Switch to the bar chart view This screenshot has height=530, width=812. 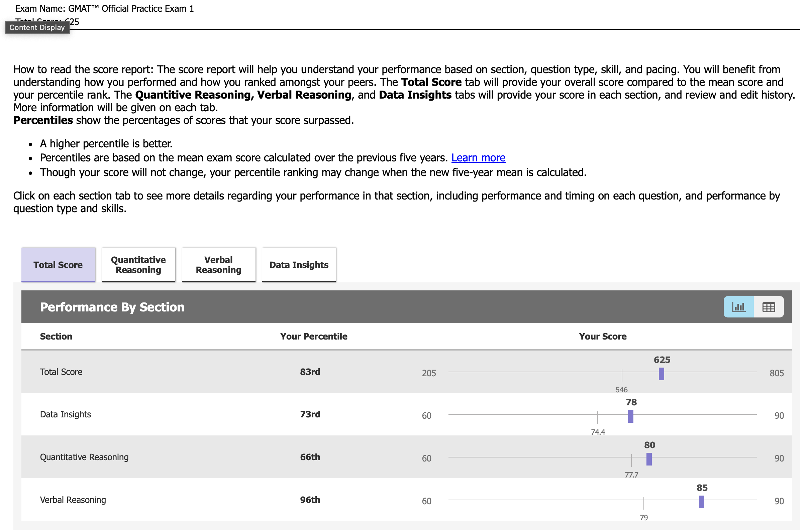[738, 307]
